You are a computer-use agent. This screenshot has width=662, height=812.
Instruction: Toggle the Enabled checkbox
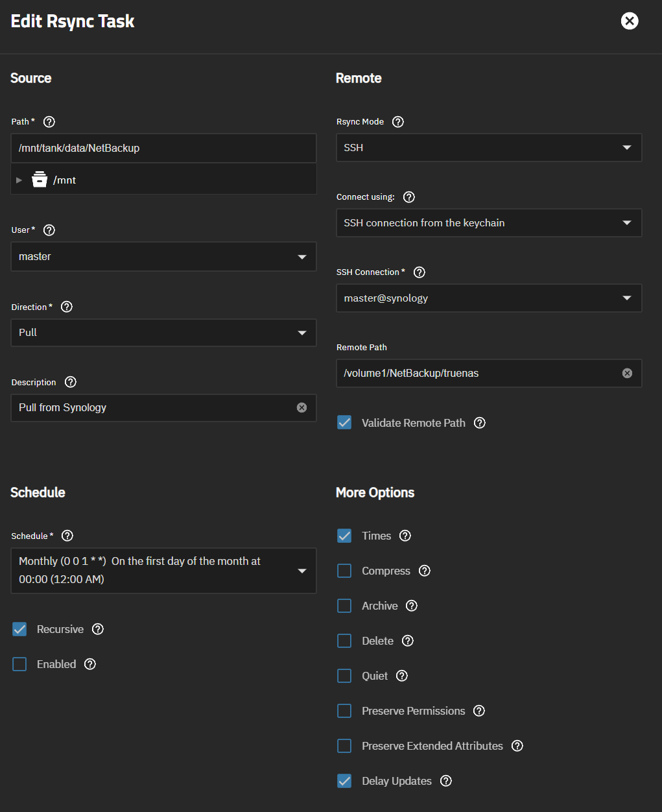20,664
